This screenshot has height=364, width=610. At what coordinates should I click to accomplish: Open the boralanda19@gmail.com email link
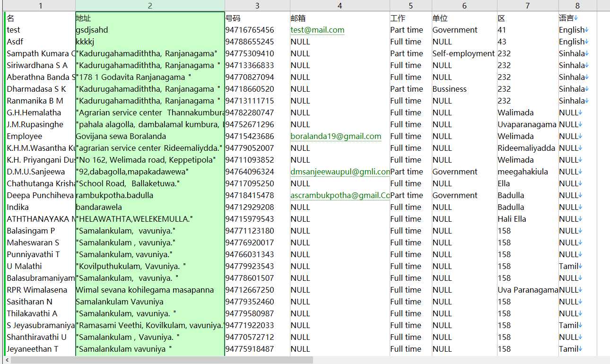point(336,136)
